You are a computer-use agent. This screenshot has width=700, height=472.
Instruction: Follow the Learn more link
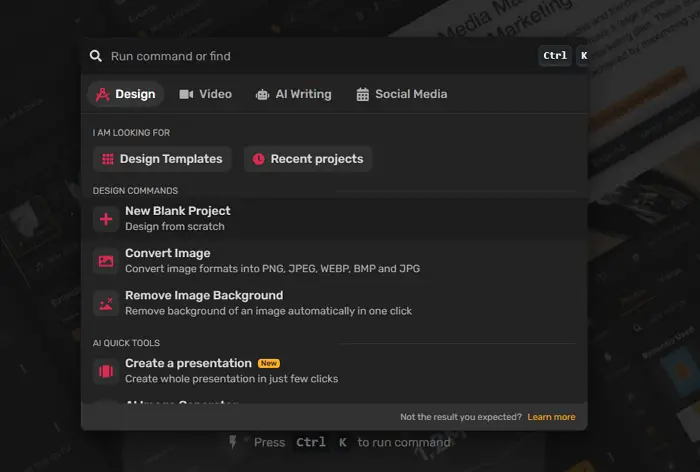[551, 417]
